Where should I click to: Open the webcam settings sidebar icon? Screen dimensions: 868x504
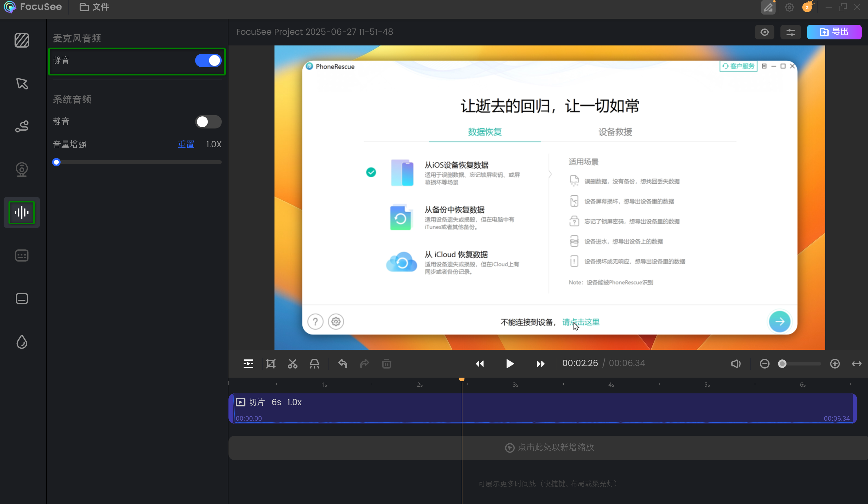point(22,169)
